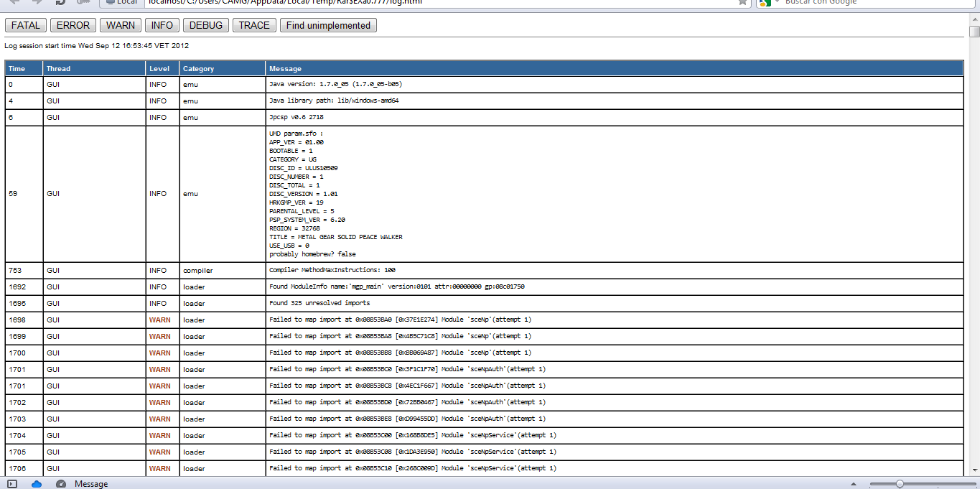Select 'Compiler MethodMaxInstructions: 100' message
The width and height of the screenshot is (980, 489).
[x=332, y=270]
